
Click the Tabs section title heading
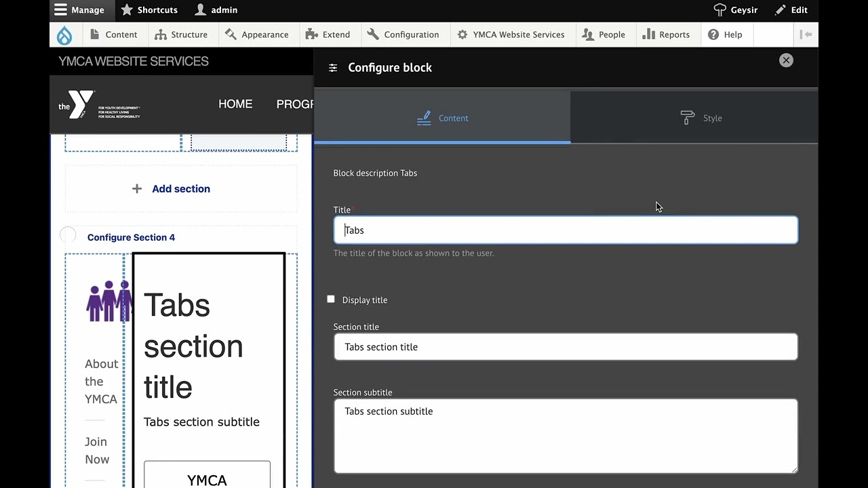(x=193, y=346)
